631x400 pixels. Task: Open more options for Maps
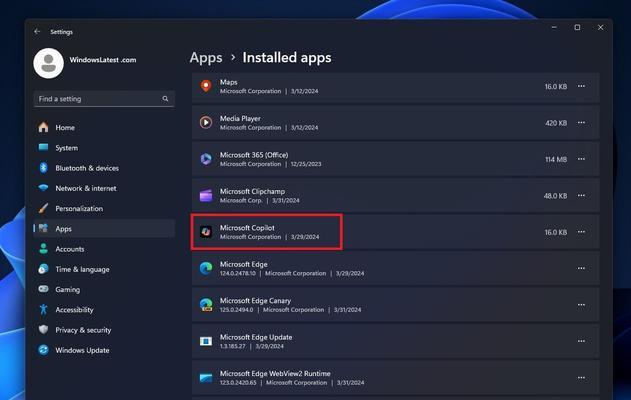(582, 86)
